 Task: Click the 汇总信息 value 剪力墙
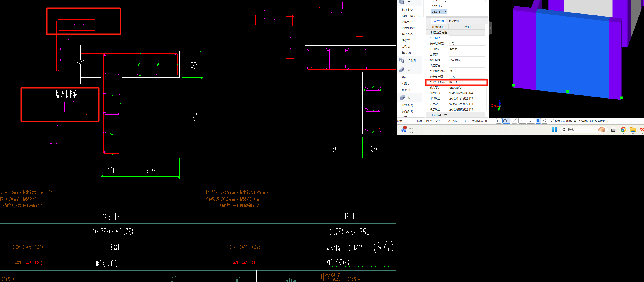466,49
